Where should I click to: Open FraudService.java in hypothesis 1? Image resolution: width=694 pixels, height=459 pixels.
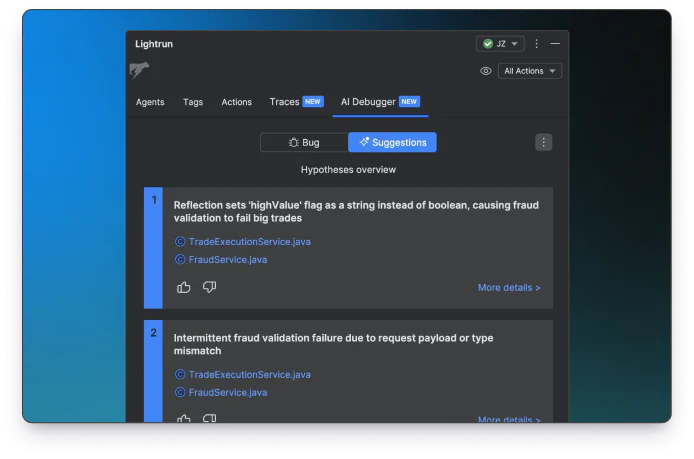[x=228, y=260]
